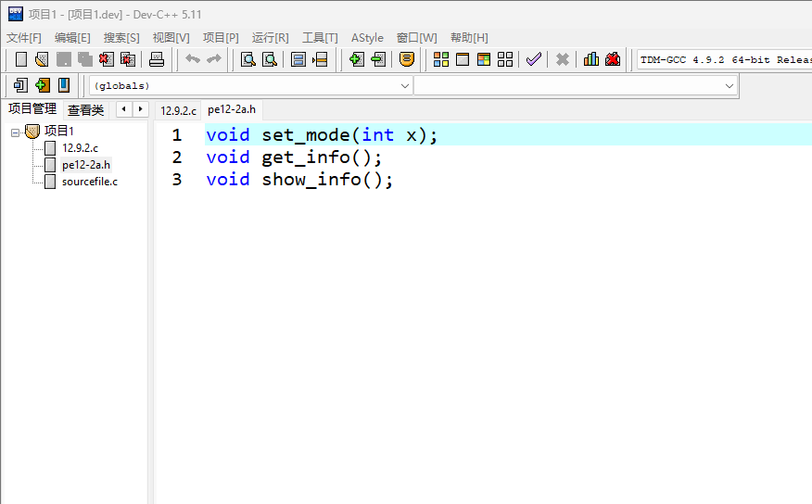Image resolution: width=812 pixels, height=504 pixels.
Task: Open the 视图[V] menu
Action: coord(171,38)
